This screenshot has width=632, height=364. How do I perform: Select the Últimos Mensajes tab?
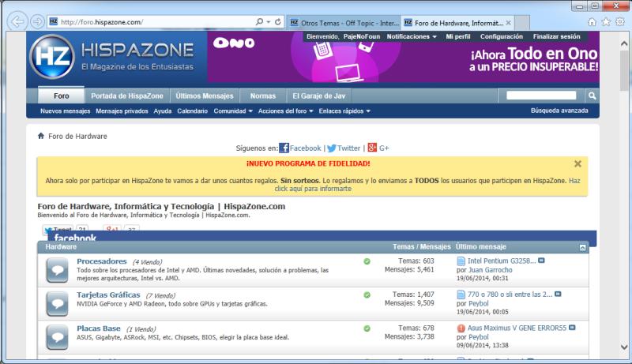point(205,96)
